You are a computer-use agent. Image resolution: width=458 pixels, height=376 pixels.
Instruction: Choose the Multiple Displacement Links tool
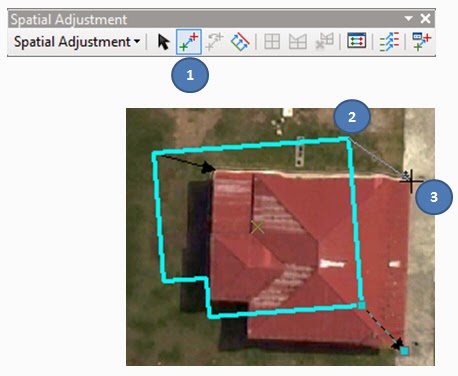coord(240,42)
